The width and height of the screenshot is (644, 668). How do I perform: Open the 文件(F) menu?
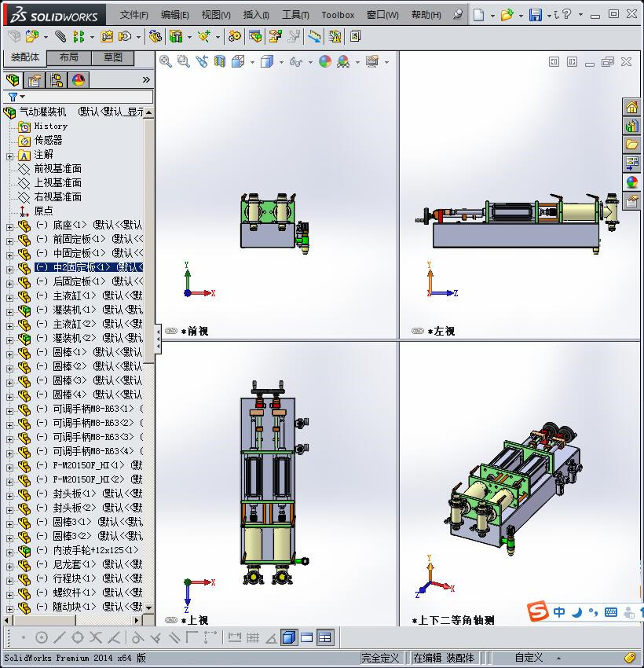tap(134, 15)
